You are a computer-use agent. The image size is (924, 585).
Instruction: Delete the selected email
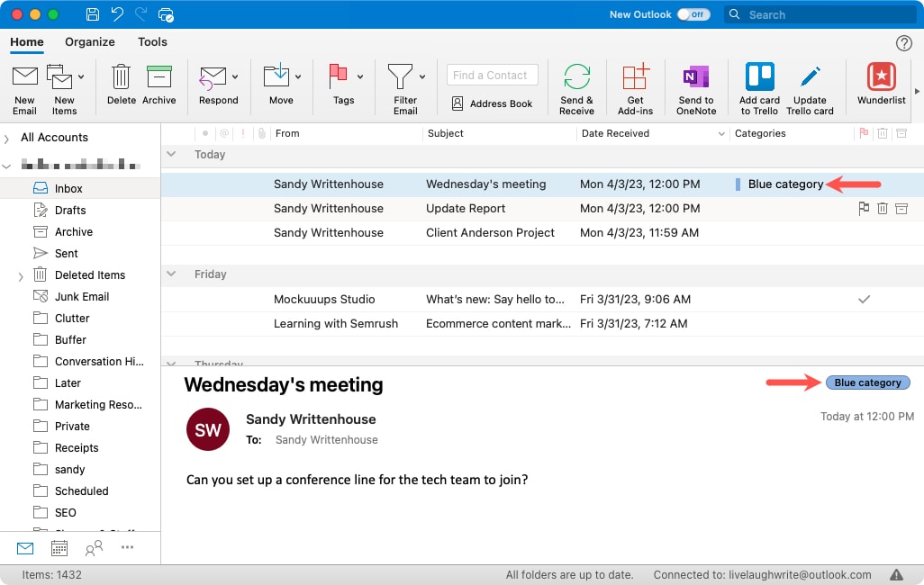(121, 87)
